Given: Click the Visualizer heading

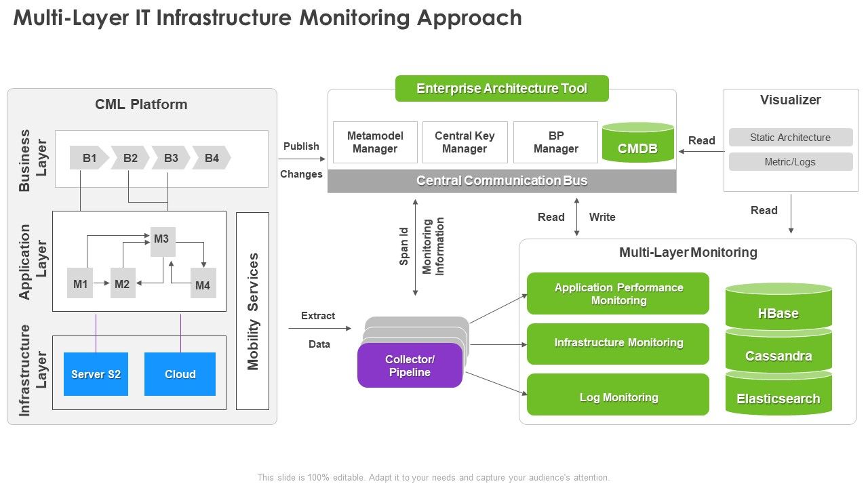Looking at the screenshot, I should click(791, 100).
